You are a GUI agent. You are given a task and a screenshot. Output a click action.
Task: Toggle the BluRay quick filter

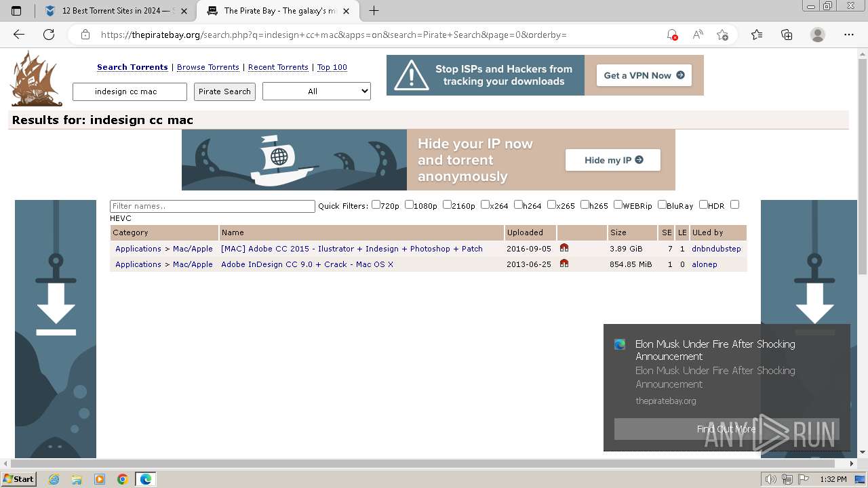click(x=662, y=205)
